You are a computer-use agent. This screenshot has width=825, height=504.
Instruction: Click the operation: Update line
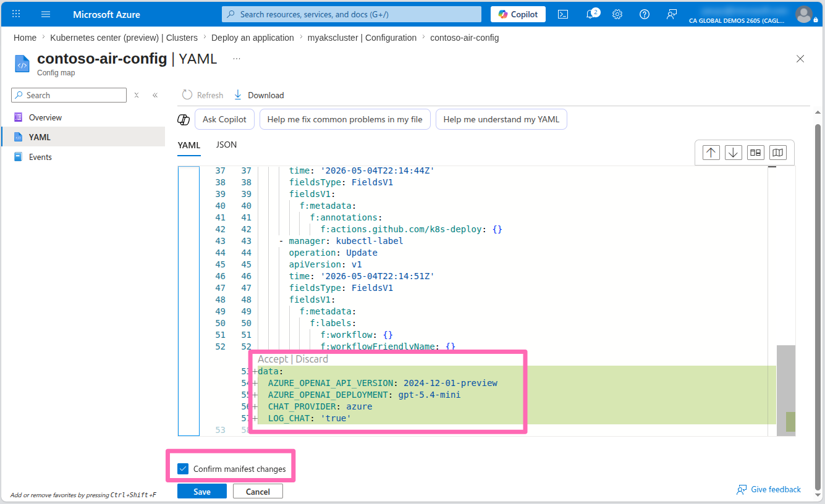(333, 253)
